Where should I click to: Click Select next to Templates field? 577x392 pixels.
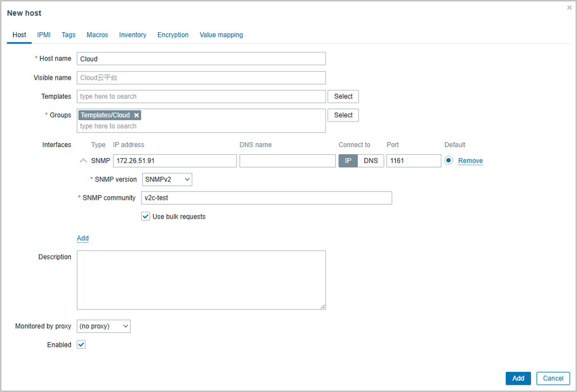[343, 96]
